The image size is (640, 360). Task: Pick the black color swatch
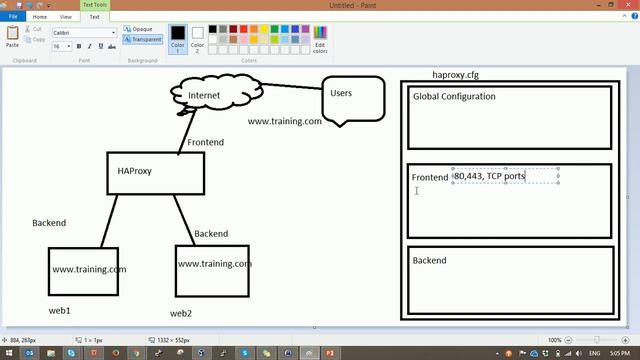(213, 29)
